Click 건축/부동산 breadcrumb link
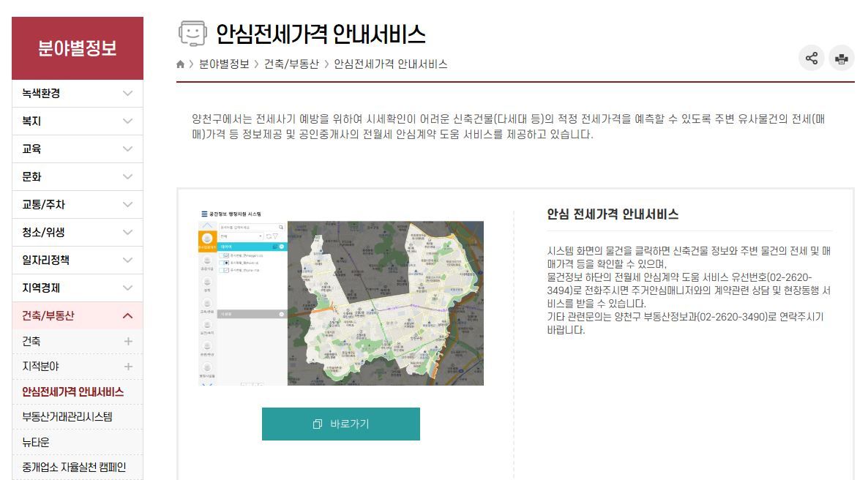The width and height of the screenshot is (868, 480). [x=291, y=64]
